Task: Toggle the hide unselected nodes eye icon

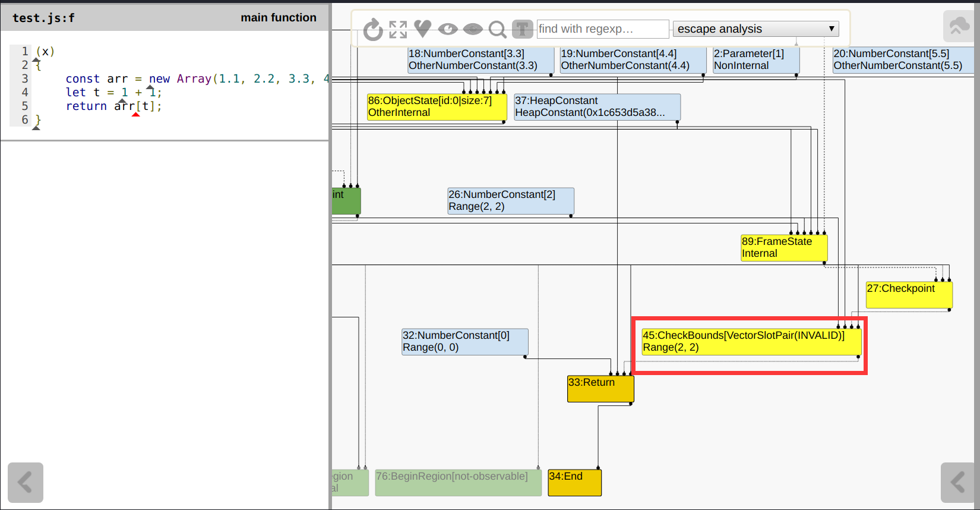Action: (448, 29)
